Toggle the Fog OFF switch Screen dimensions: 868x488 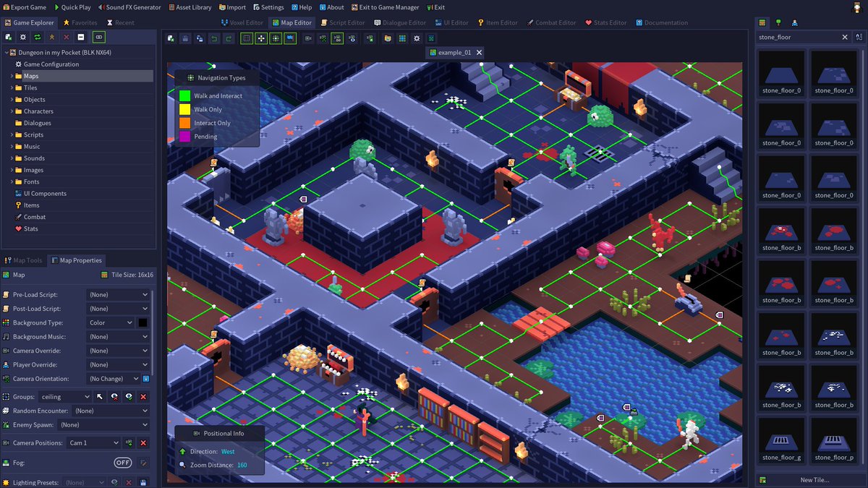tap(123, 463)
